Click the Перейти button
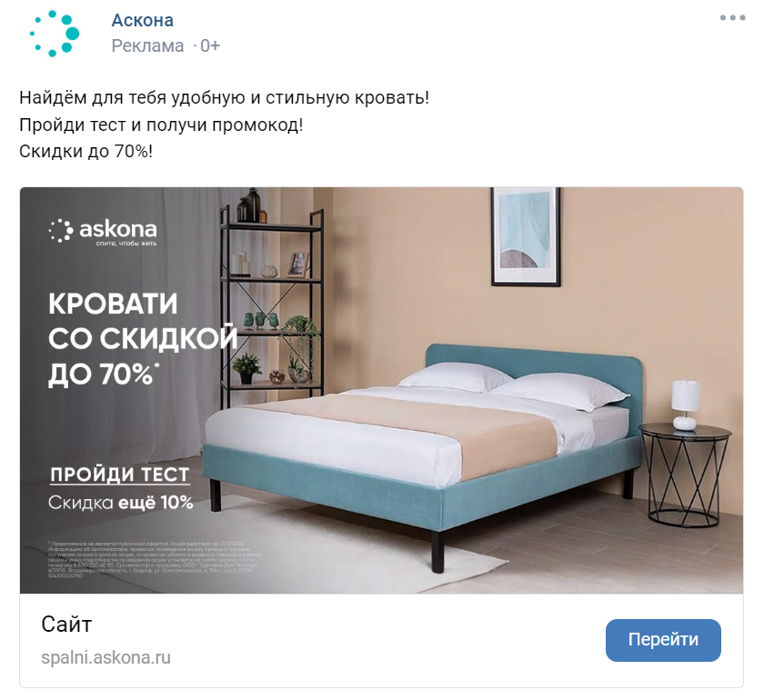The height and width of the screenshot is (700, 764). 663,640
